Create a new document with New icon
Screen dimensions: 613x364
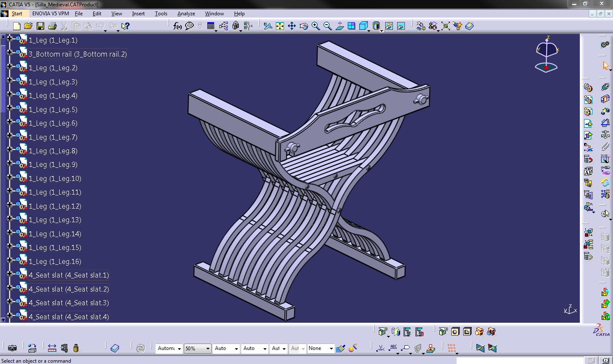coord(17,26)
